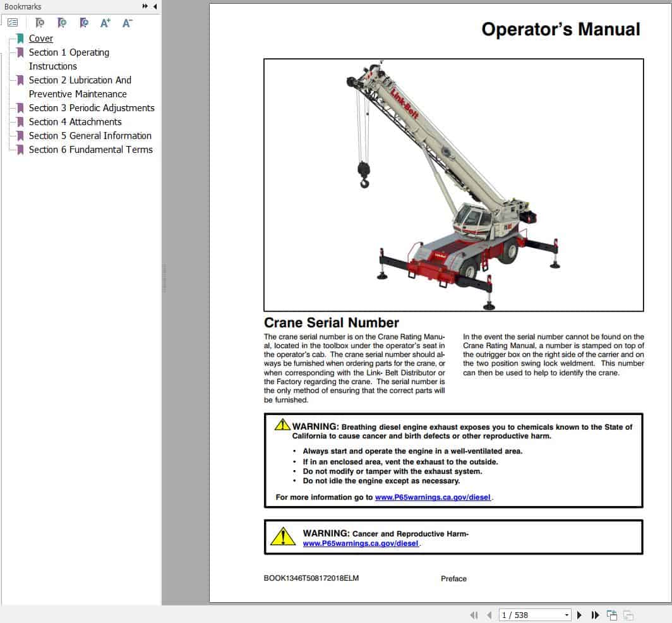Click the next page arrow icon
The width and height of the screenshot is (672, 623).
[580, 614]
